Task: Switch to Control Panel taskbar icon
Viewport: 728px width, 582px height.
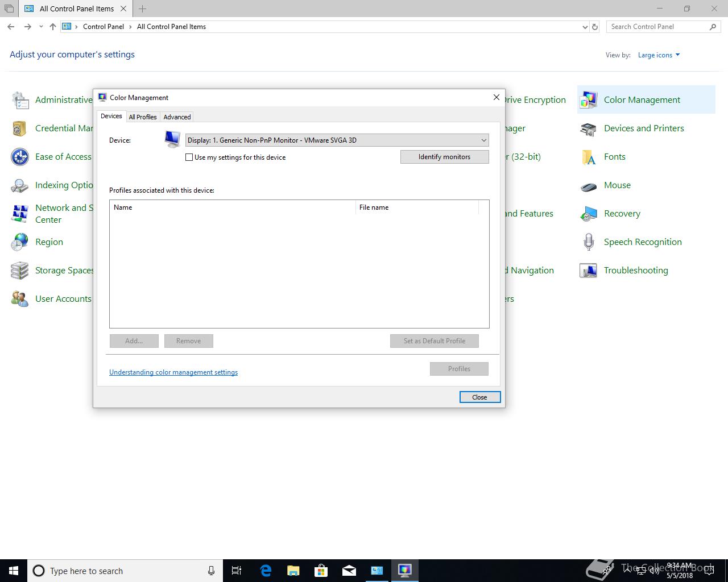Action: tap(377, 571)
